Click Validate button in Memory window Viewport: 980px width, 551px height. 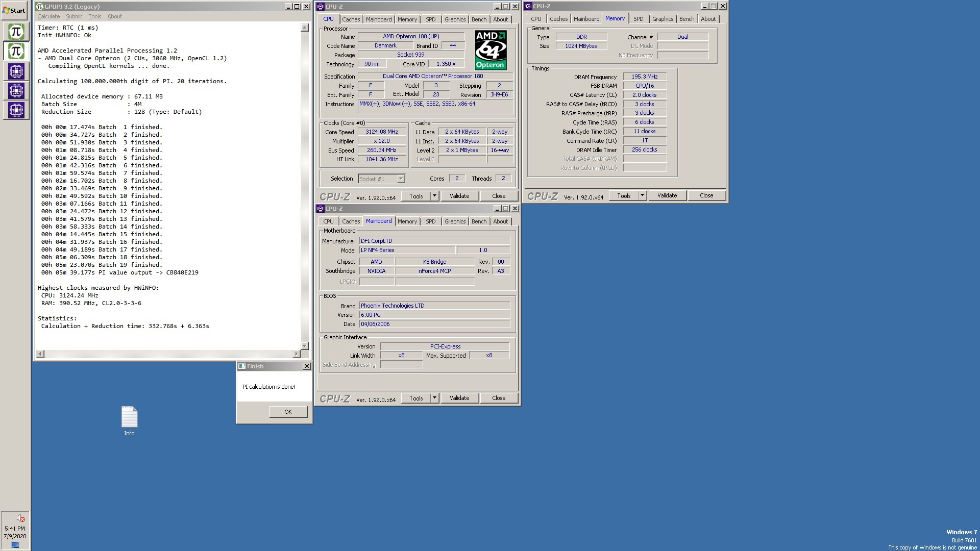667,195
